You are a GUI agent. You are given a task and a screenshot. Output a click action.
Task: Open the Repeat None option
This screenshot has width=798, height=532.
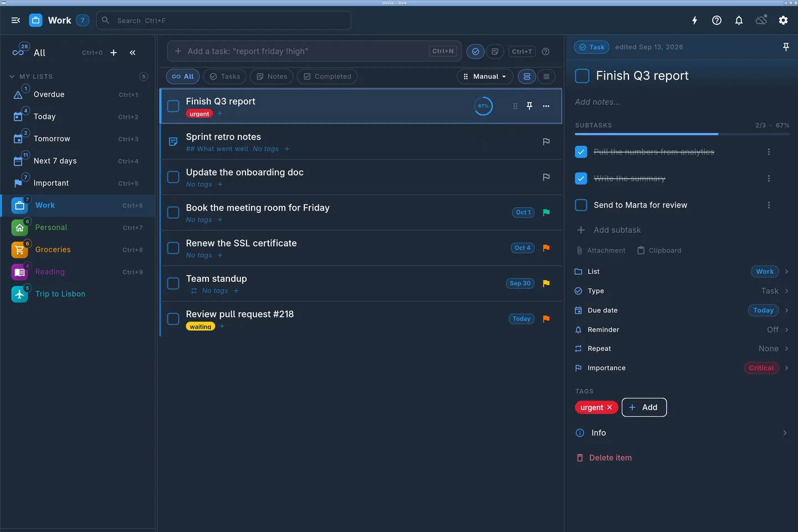(x=681, y=349)
